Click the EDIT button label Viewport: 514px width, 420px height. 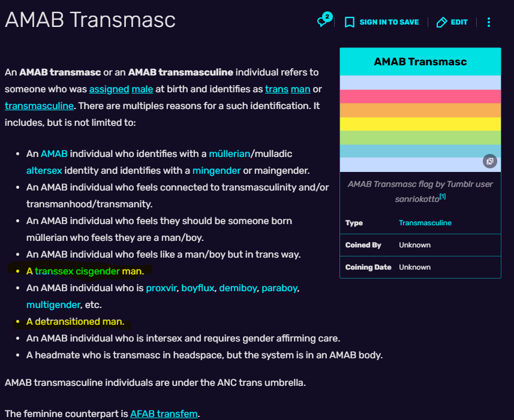[x=459, y=22]
